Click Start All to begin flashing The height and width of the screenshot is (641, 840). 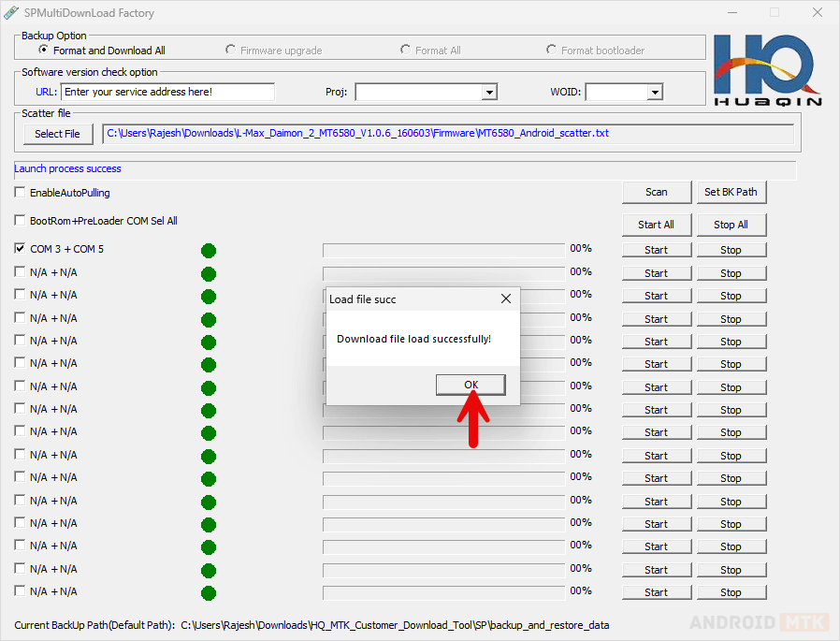coord(656,225)
